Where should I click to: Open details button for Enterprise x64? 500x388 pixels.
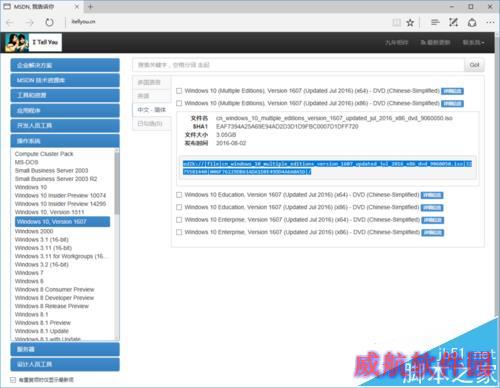(x=433, y=220)
